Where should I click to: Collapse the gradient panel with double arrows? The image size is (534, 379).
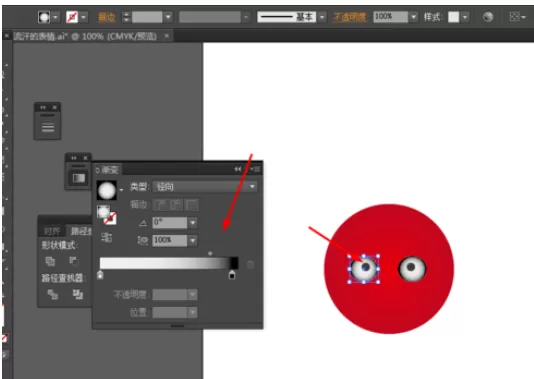(x=238, y=169)
